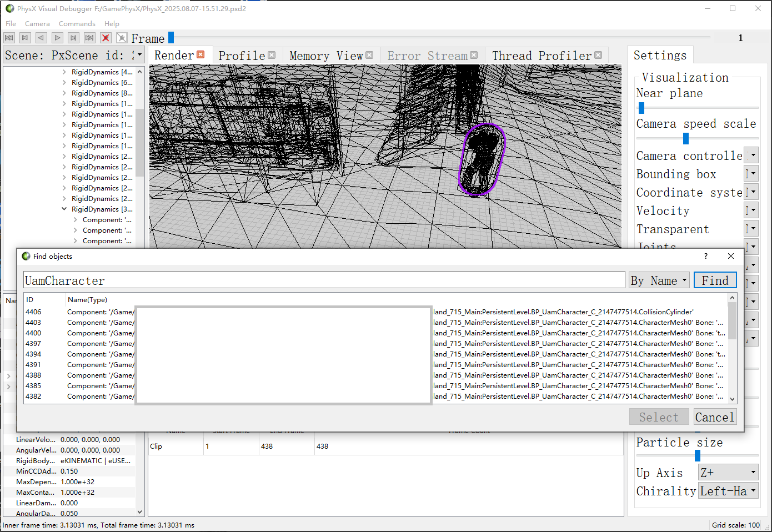Screen dimensions: 772x532
Task: Click the UamCharacter search input field
Action: point(324,280)
